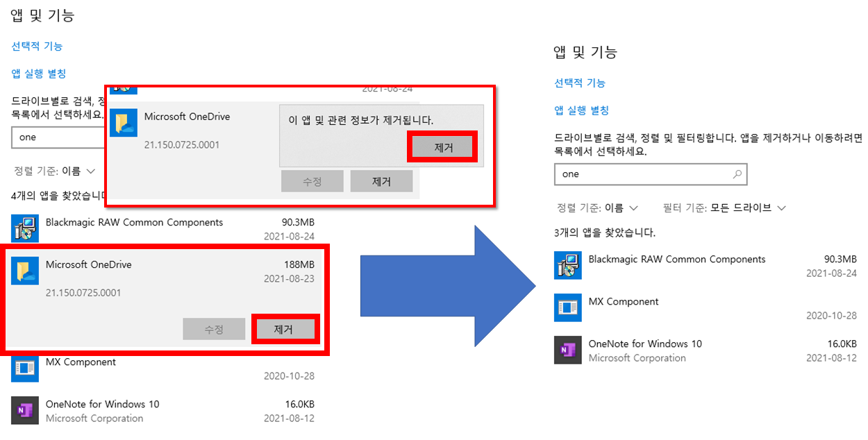
Task: Focus the left-hand search box containing 'one'
Action: (x=58, y=137)
